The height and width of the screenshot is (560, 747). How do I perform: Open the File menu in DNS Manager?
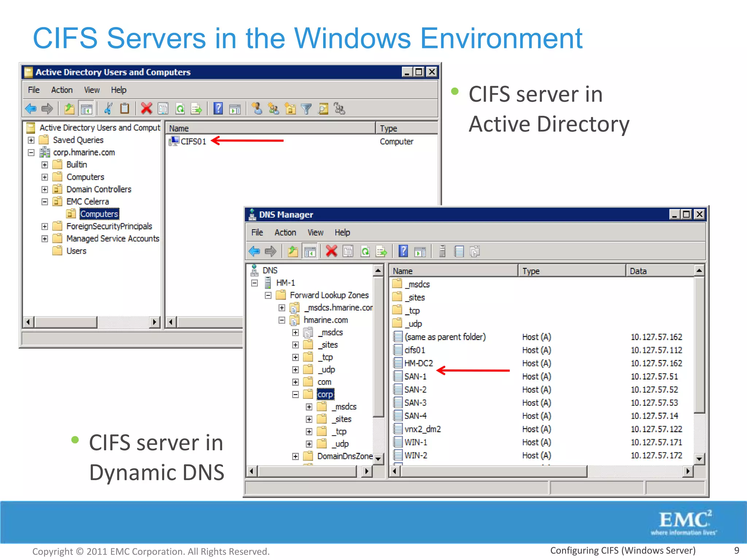coord(257,233)
